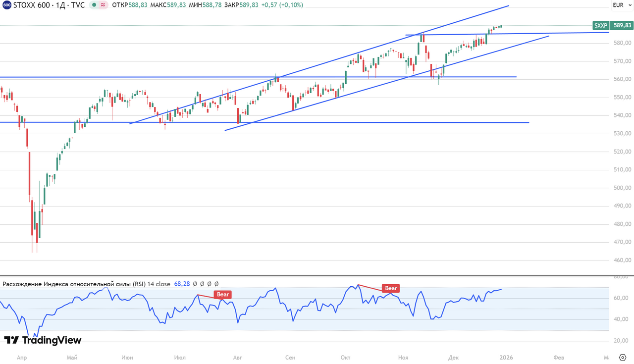
Task: Click the 500,00 label on price scale
Action: [622, 188]
